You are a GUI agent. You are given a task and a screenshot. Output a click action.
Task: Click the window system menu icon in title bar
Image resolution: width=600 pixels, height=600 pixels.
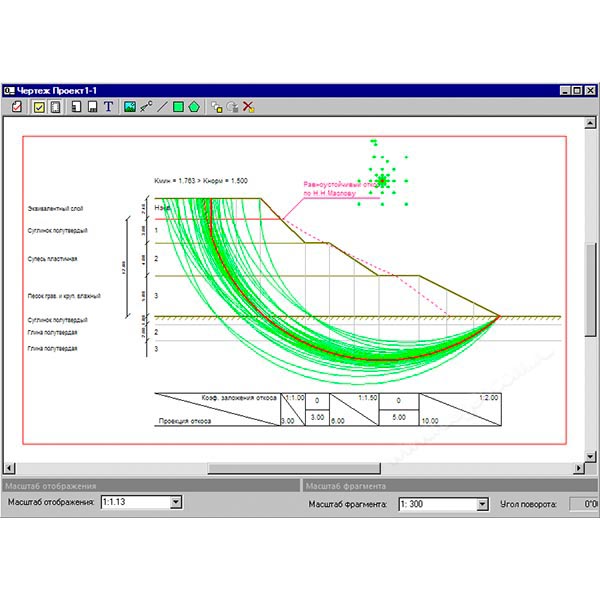(x=10, y=88)
